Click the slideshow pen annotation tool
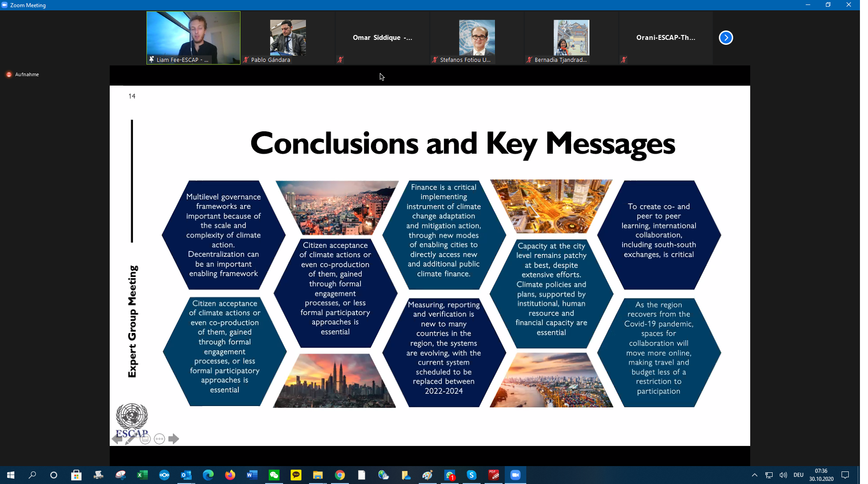 [x=130, y=439]
